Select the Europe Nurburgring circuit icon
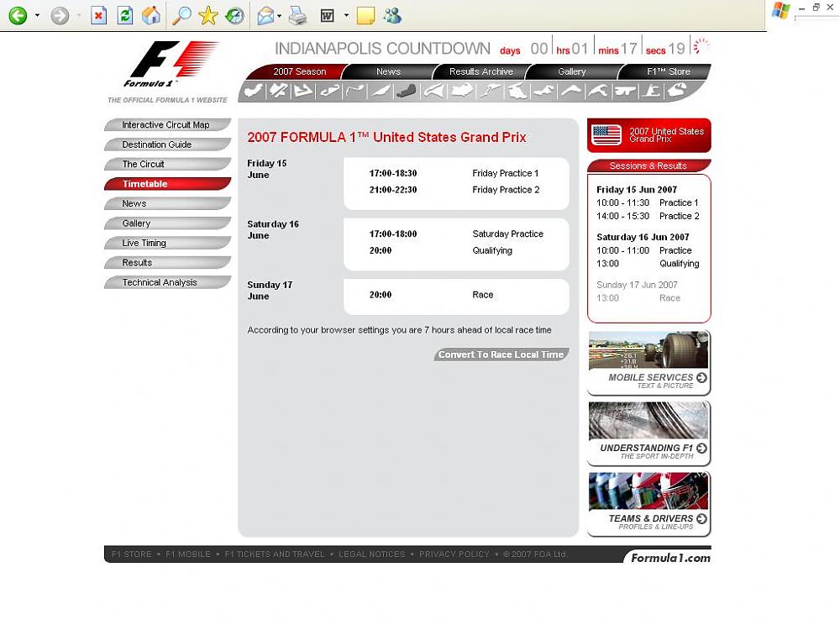Viewport: 840px width, 630px height. click(x=490, y=91)
